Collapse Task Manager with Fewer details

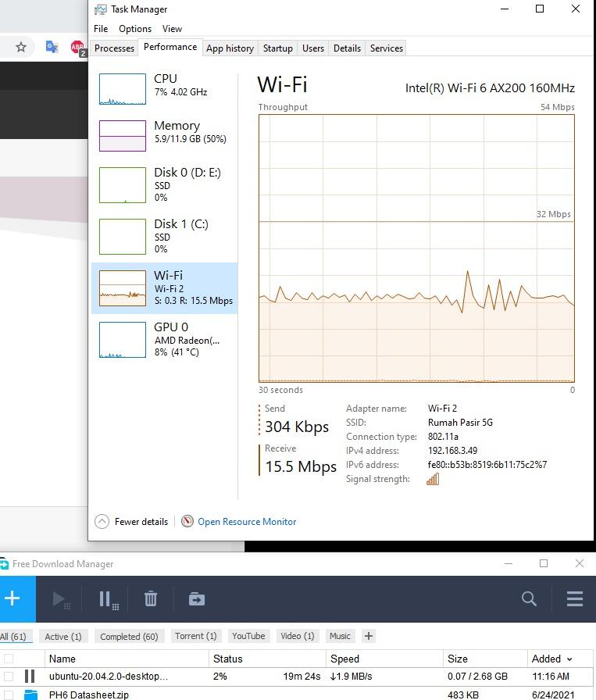coord(132,521)
